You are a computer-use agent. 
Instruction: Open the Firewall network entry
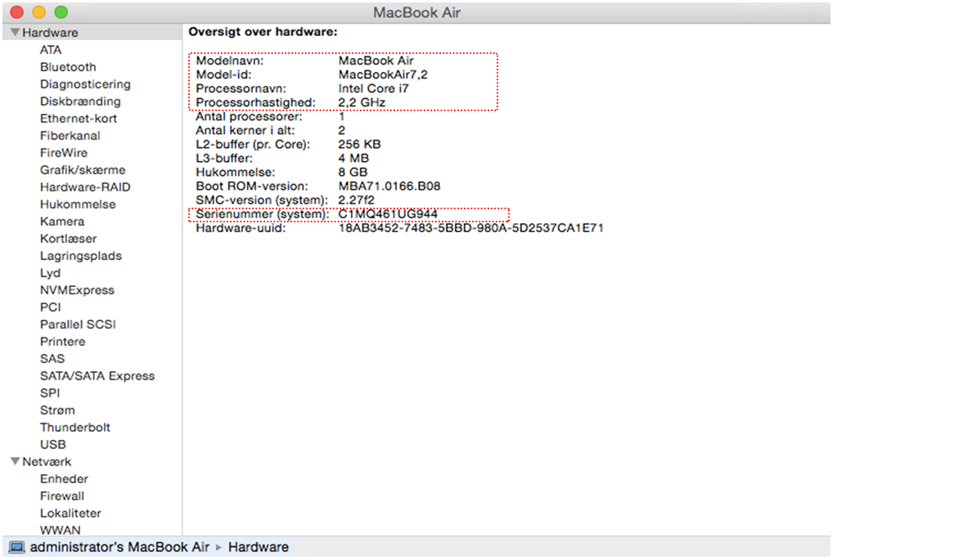61,496
